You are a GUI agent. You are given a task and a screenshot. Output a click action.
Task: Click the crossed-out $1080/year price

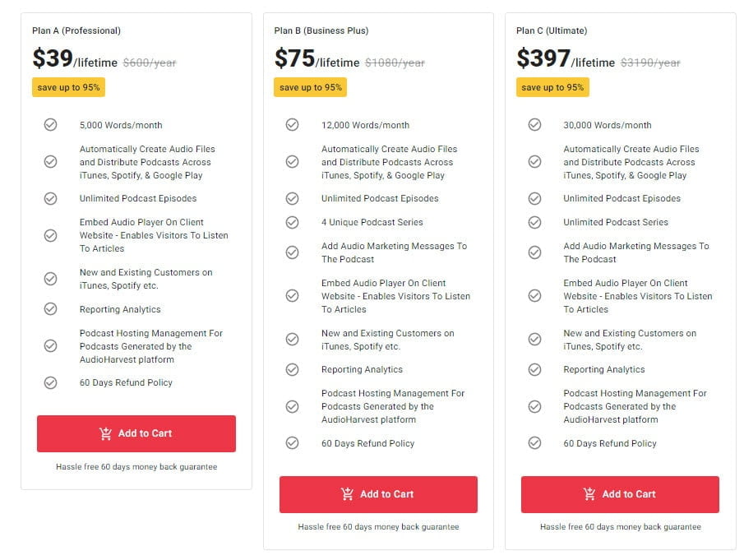point(395,62)
